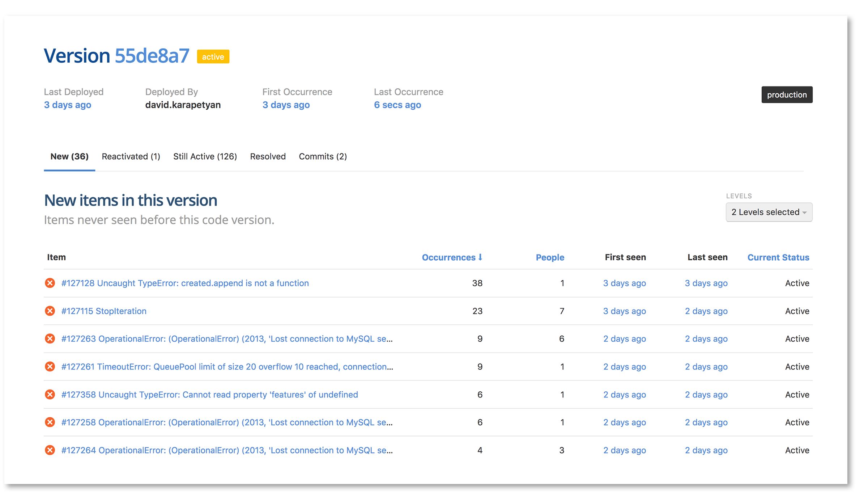Open the Still Active (126) tab
The image size is (868, 501).
click(x=205, y=156)
